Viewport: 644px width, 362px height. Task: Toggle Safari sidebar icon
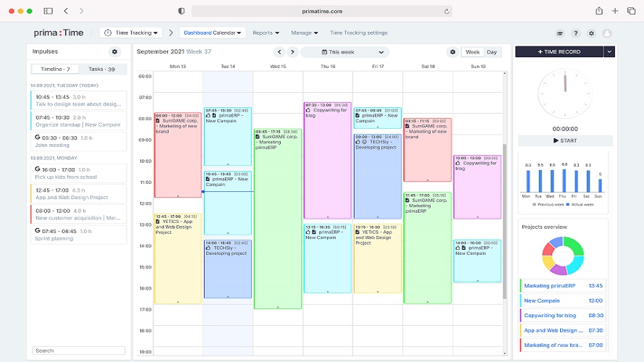[x=48, y=11]
